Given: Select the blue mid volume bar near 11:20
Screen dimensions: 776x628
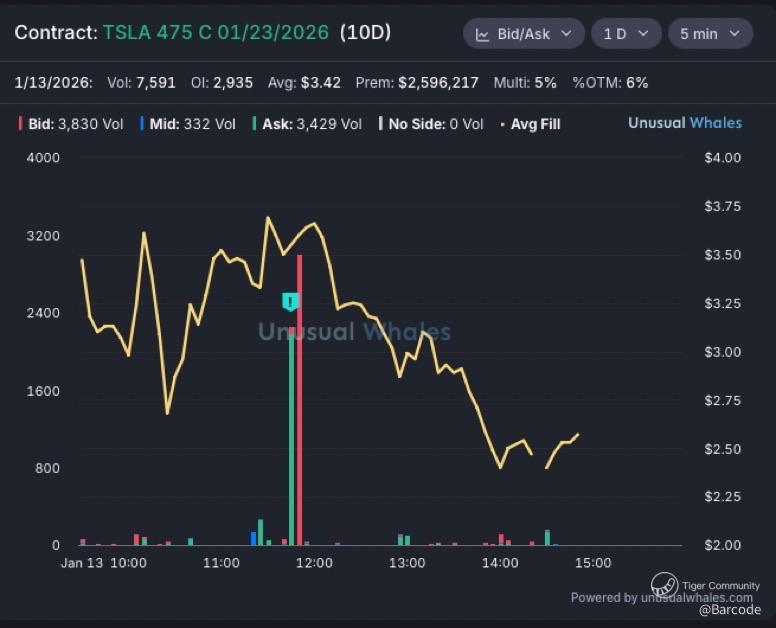Looking at the screenshot, I should pyautogui.click(x=253, y=538).
